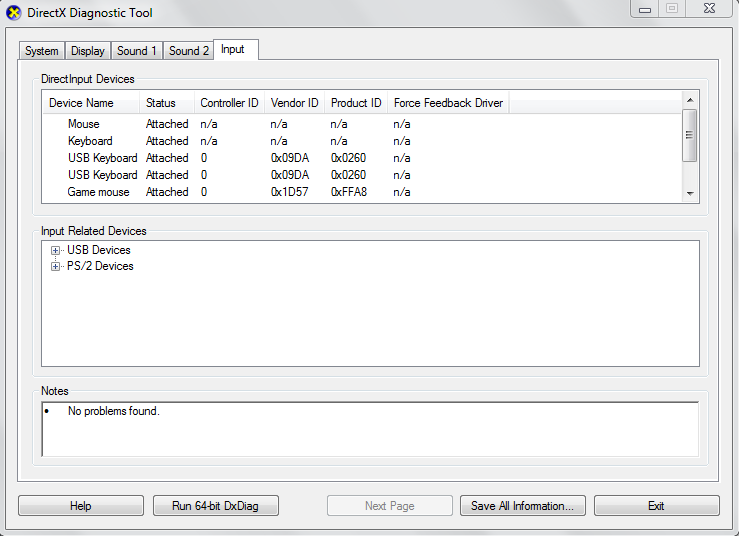Sort by Device Name column header
This screenshot has height=536, width=739.
point(91,103)
